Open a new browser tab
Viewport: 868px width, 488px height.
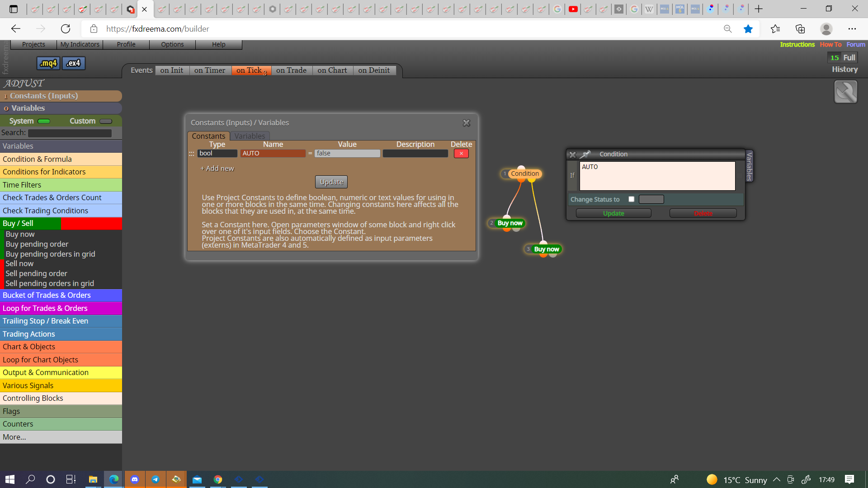759,9
